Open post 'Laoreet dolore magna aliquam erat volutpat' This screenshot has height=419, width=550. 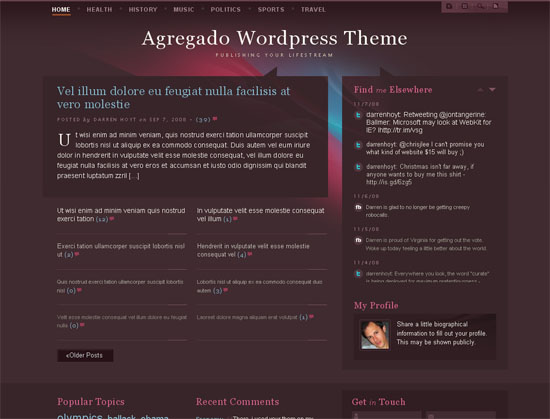click(x=247, y=317)
